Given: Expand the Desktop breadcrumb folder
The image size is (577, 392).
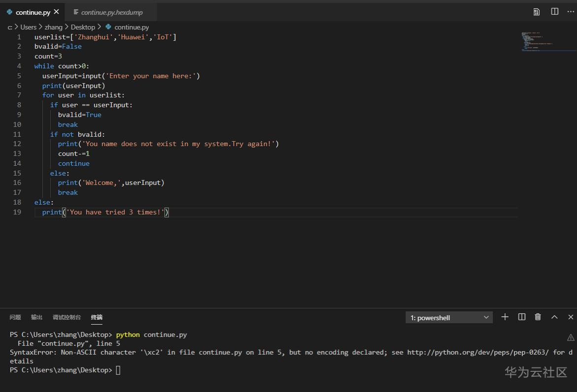Looking at the screenshot, I should tap(83, 27).
